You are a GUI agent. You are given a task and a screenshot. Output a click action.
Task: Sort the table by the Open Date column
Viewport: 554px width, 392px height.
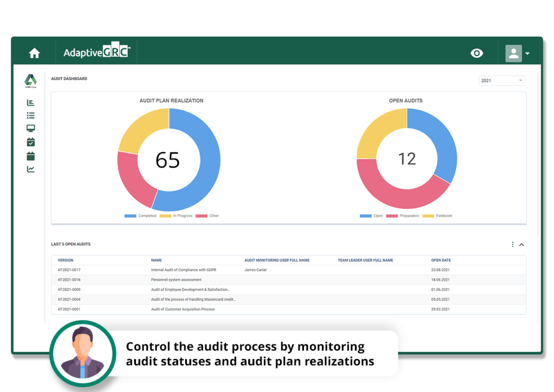coord(440,260)
